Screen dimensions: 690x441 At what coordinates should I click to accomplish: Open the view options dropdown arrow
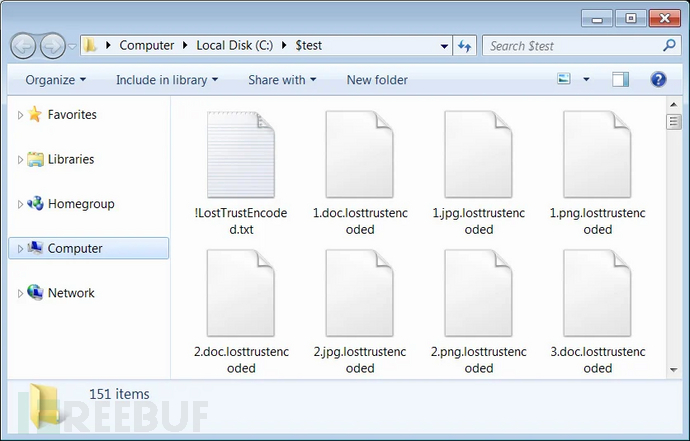click(586, 80)
